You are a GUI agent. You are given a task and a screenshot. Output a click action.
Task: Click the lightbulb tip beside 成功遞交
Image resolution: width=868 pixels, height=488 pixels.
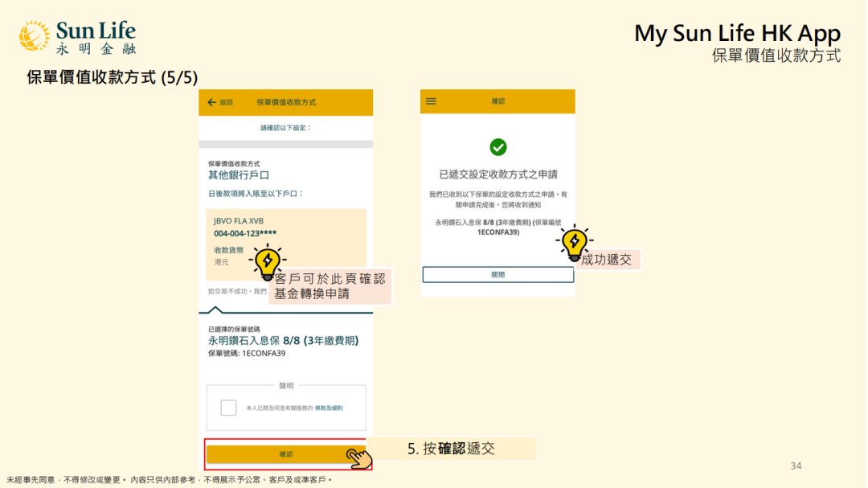click(574, 243)
